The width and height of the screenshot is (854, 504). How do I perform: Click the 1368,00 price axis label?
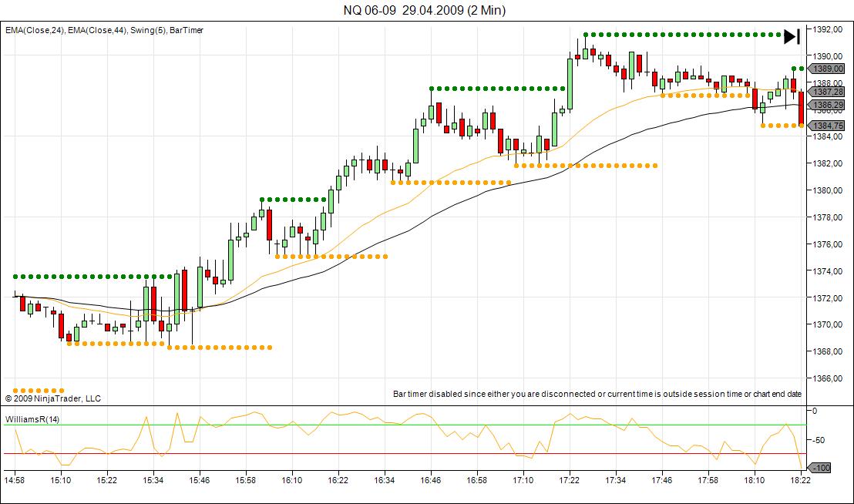828,351
